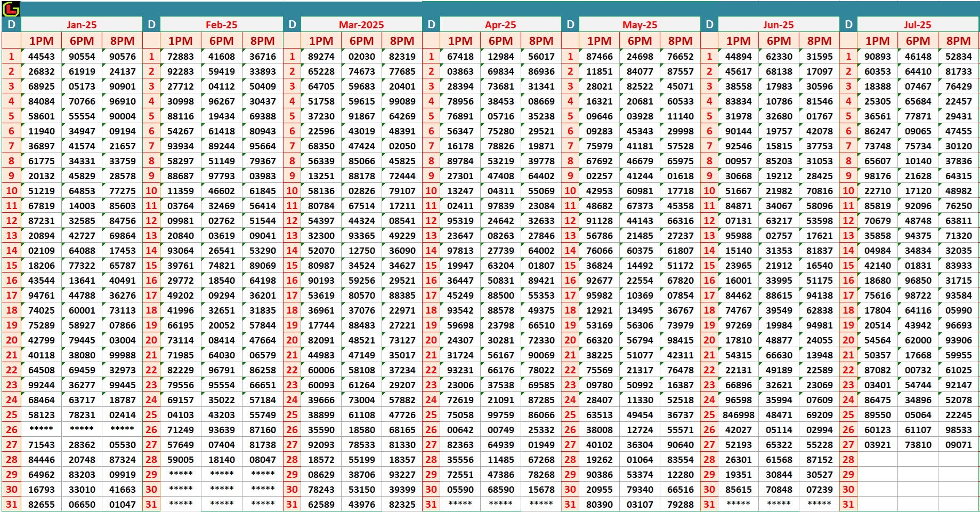The height and width of the screenshot is (512, 980).
Task: Select cell with value 59005
Action: (x=181, y=460)
